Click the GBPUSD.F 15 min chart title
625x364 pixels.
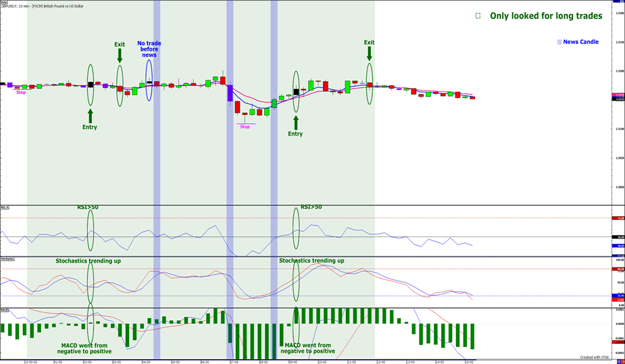pyautogui.click(x=43, y=6)
